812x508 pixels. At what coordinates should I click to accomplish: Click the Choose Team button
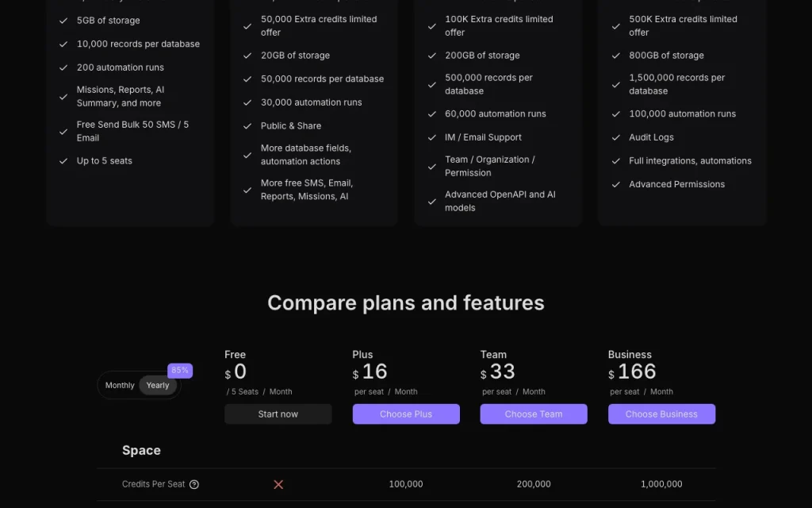click(x=534, y=414)
